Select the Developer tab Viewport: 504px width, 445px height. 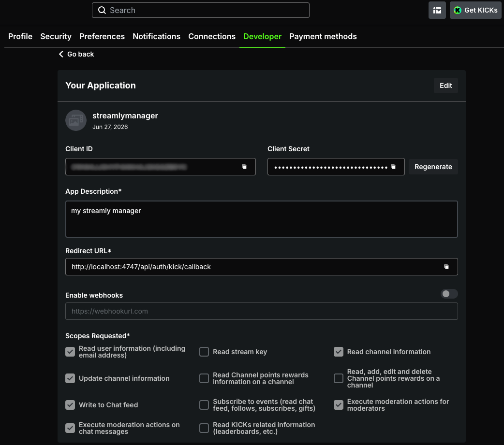click(x=262, y=36)
